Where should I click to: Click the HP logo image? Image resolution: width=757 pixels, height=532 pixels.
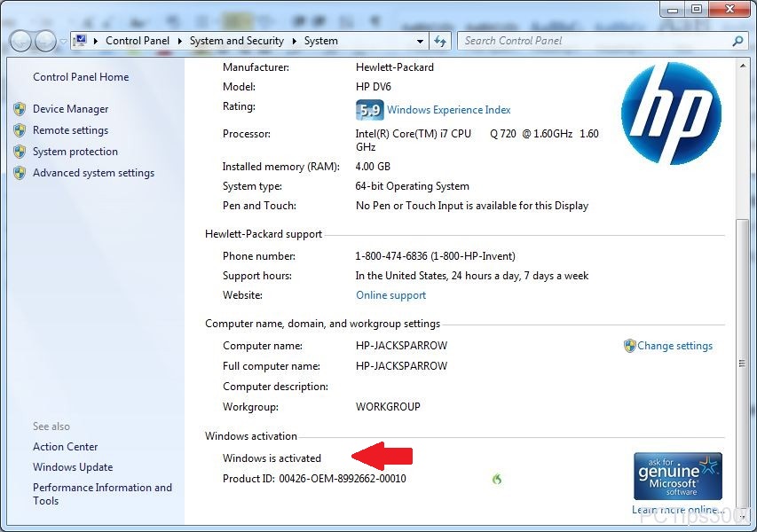(x=671, y=113)
